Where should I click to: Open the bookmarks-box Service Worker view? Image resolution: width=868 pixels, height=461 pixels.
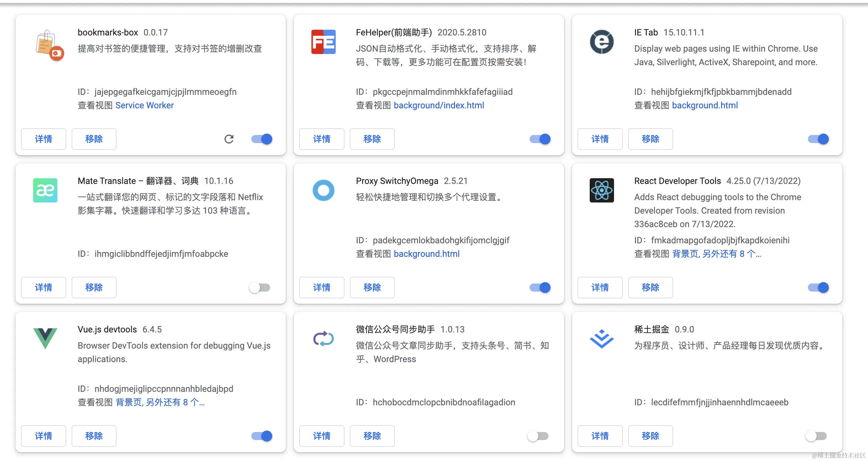[x=145, y=105]
